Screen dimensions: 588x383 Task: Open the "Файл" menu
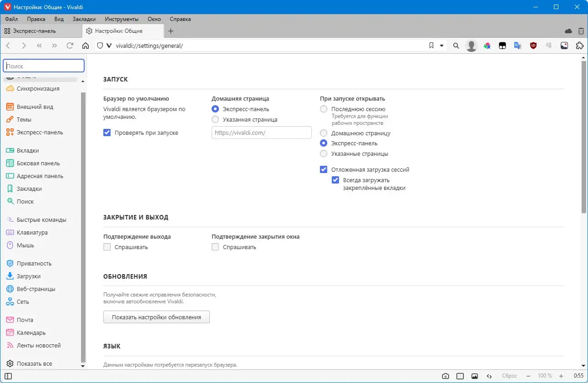[11, 19]
